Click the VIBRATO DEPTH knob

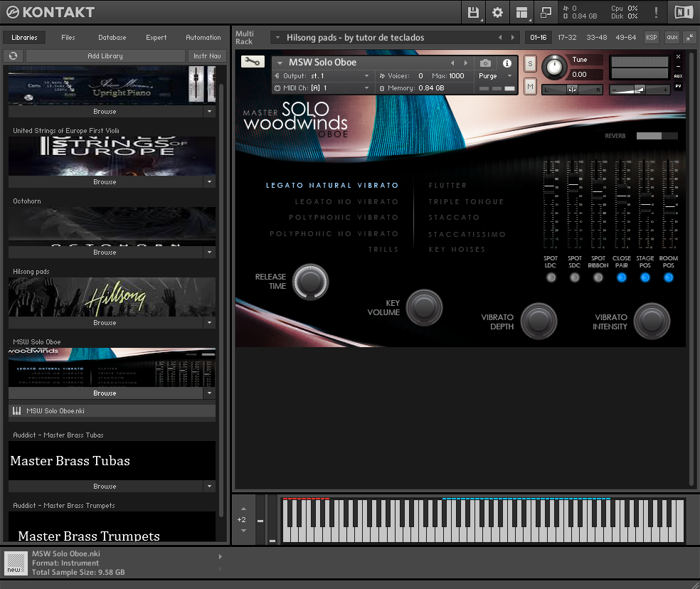pos(539,321)
